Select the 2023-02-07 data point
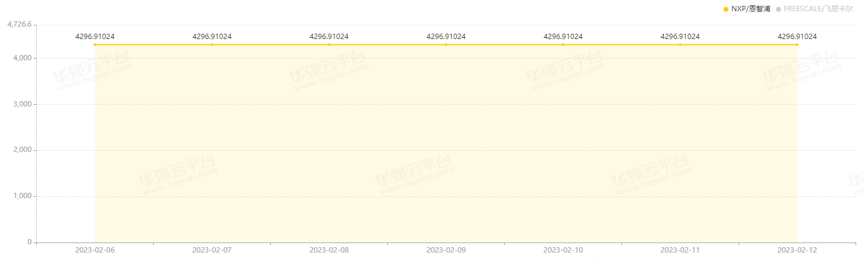Image resolution: width=868 pixels, height=262 pixels. click(x=212, y=44)
